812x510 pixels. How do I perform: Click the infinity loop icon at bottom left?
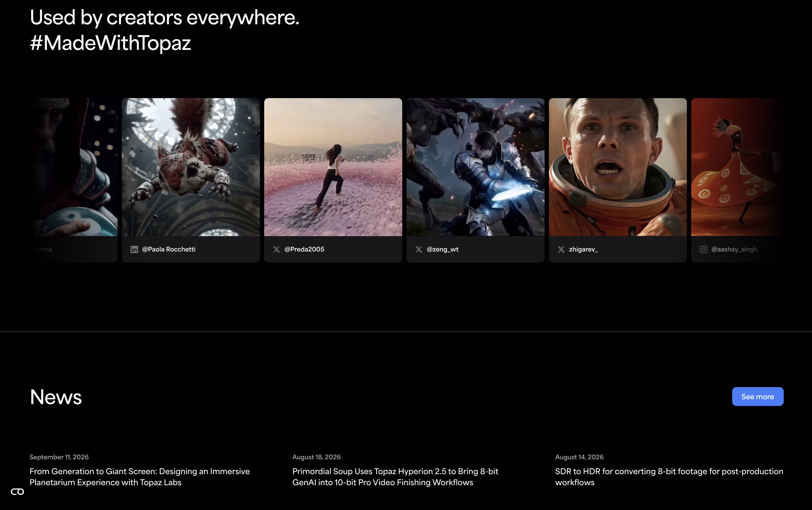pyautogui.click(x=18, y=492)
